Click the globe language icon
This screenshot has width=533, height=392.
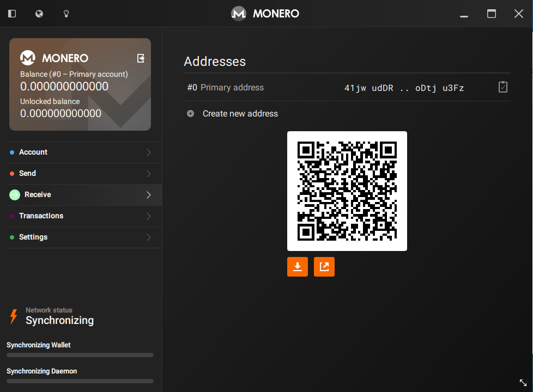click(39, 14)
